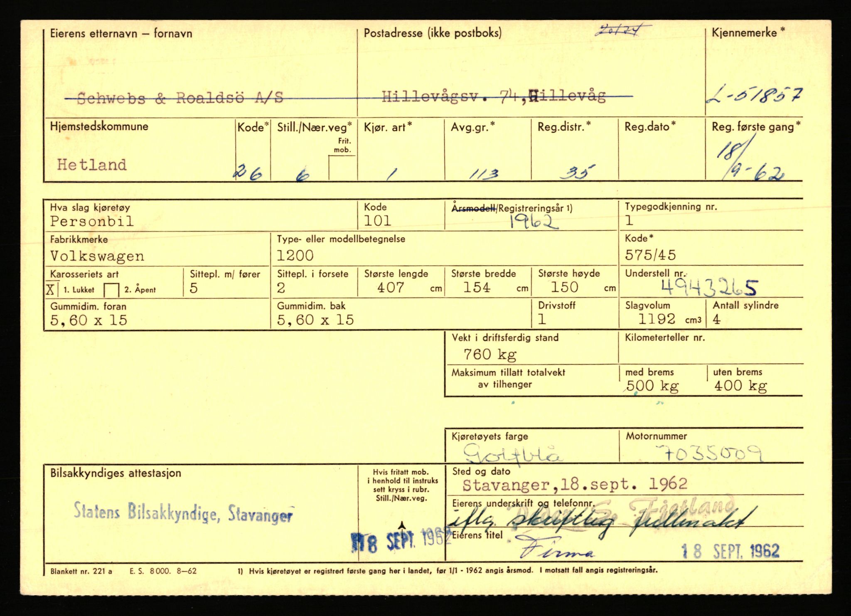Click the 'Kilometerteller nr.' field label

click(665, 338)
